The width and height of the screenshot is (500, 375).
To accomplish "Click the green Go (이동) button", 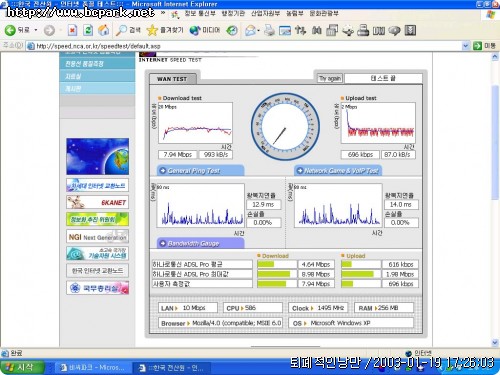I will tap(485, 46).
